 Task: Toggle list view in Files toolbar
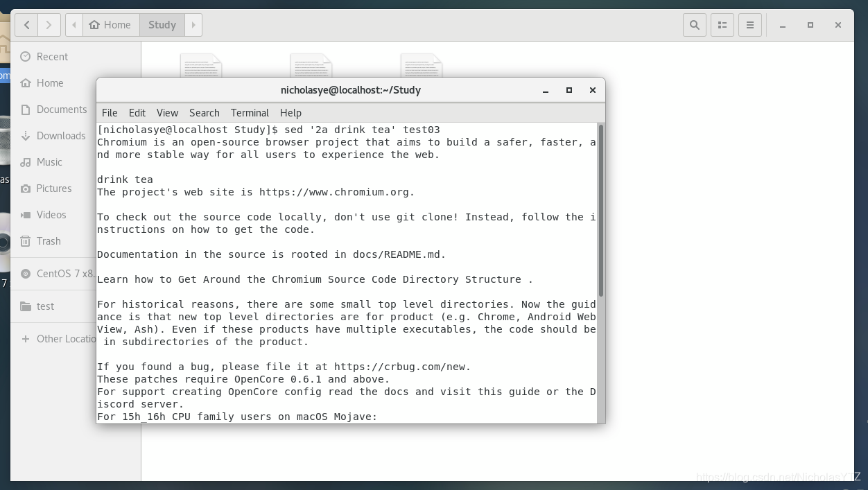(722, 25)
